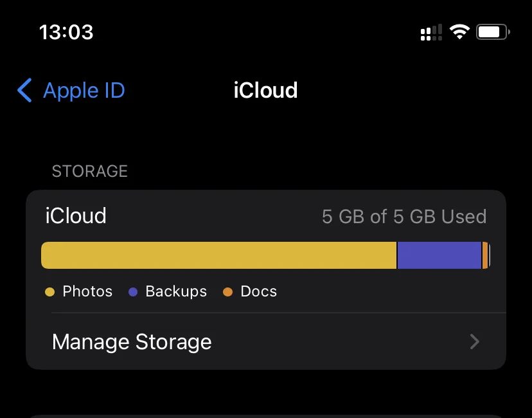Tap the purple Backups segment of storage bar
Screen dimensions: 532x418
439,255
